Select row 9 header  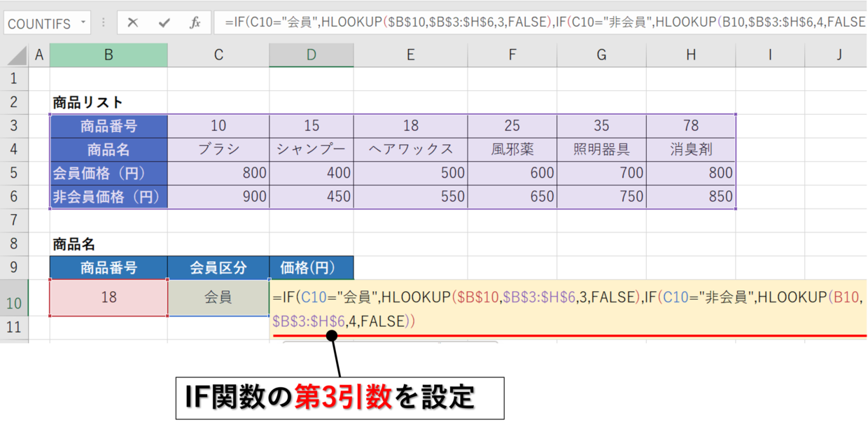(14, 267)
